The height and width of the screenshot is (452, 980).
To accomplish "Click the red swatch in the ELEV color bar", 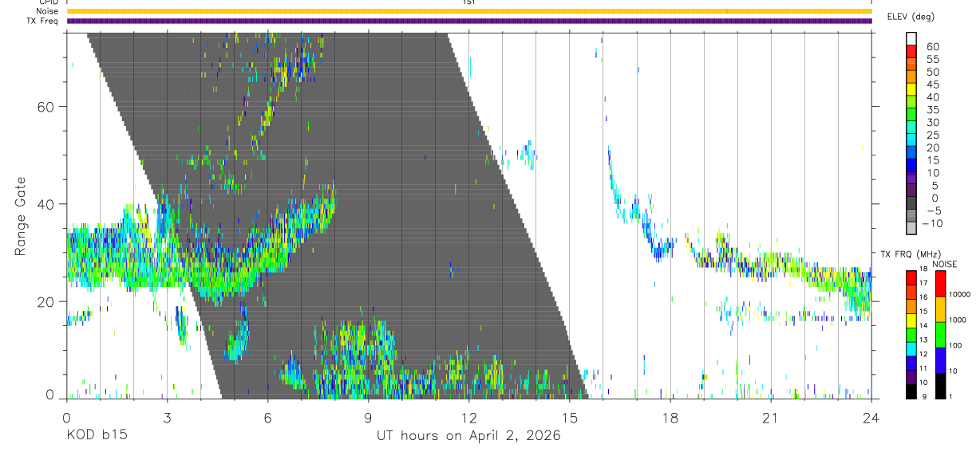I will pyautogui.click(x=911, y=53).
